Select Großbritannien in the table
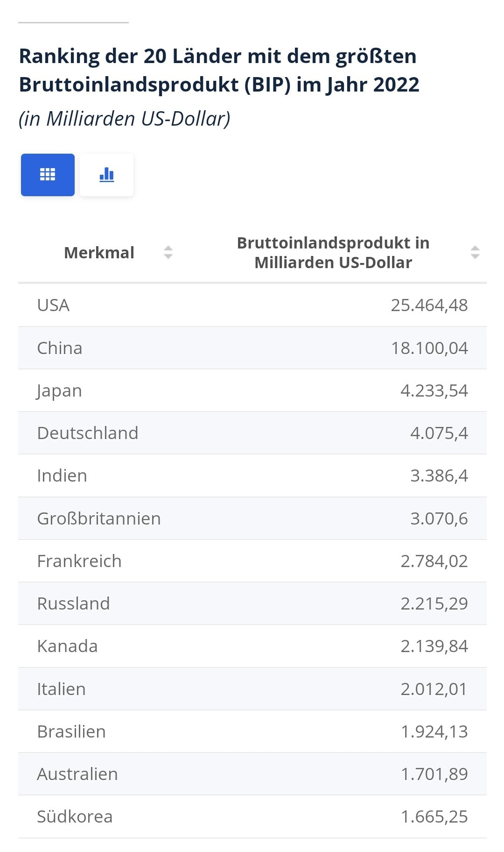 click(252, 518)
